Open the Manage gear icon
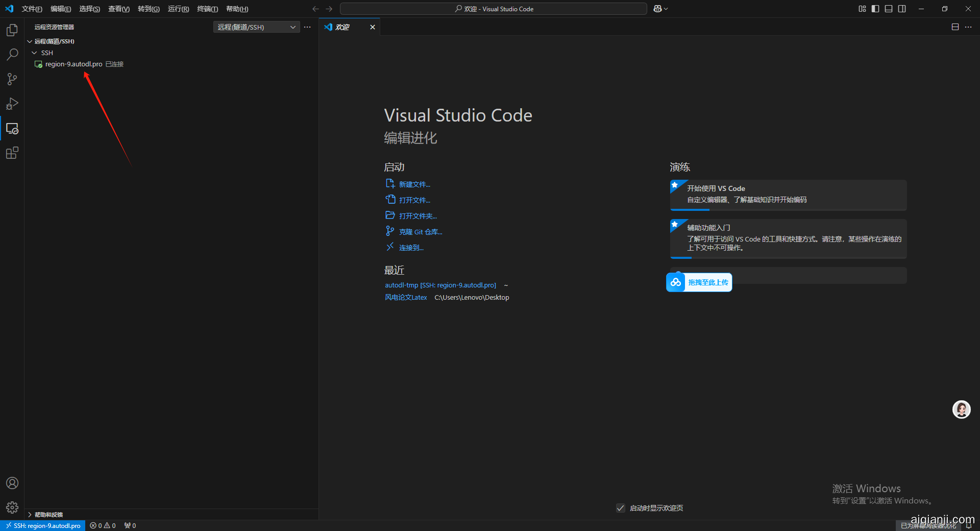Screen dimensions: 980x531 tap(12, 507)
